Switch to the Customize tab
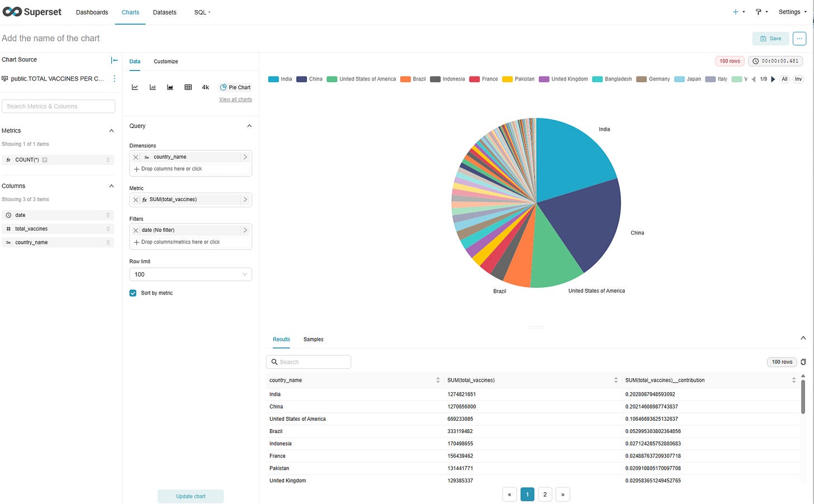The height and width of the screenshot is (504, 814). [166, 61]
